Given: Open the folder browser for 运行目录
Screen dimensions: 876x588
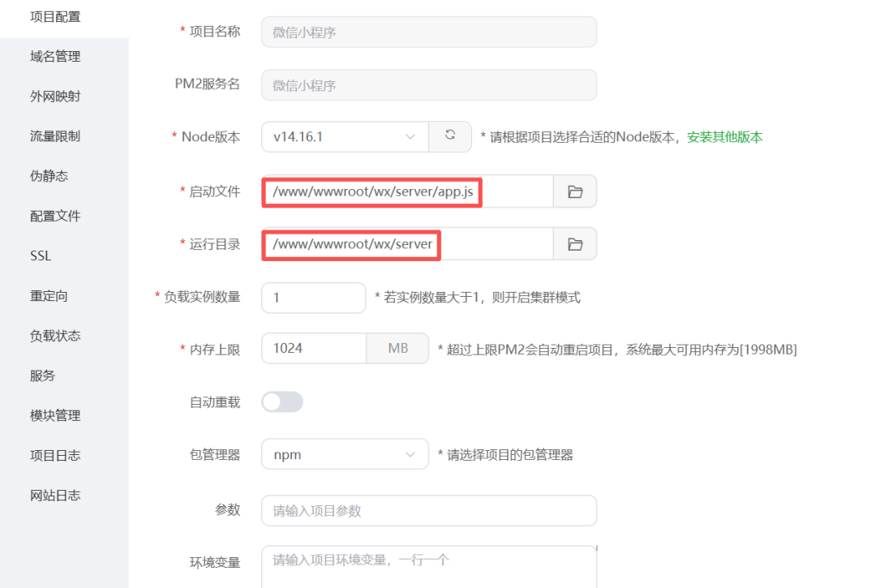Looking at the screenshot, I should click(x=575, y=243).
